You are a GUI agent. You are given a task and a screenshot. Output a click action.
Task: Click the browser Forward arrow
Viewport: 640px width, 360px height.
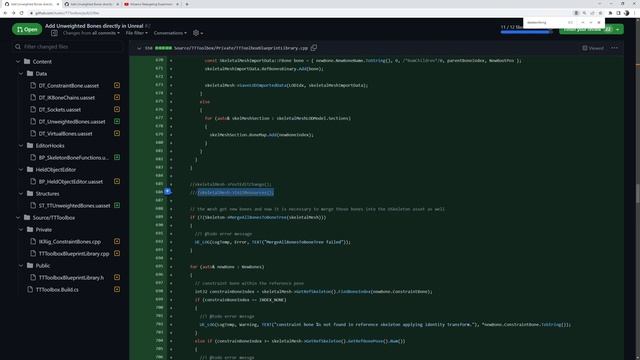(13, 13)
